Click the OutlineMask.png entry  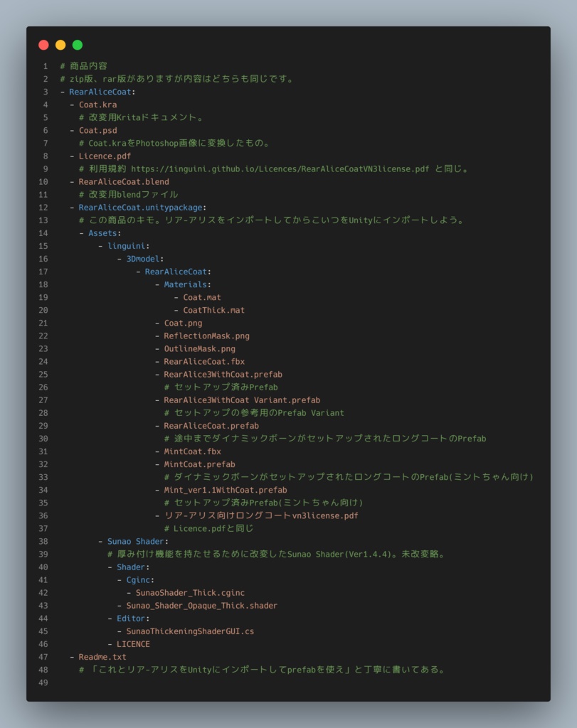(199, 348)
